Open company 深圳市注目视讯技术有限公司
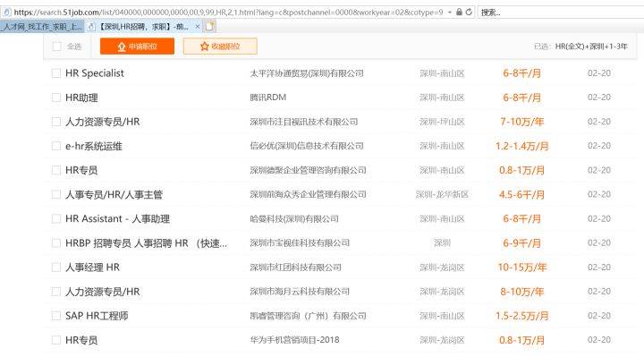This screenshot has height=357, width=644. 304,122
